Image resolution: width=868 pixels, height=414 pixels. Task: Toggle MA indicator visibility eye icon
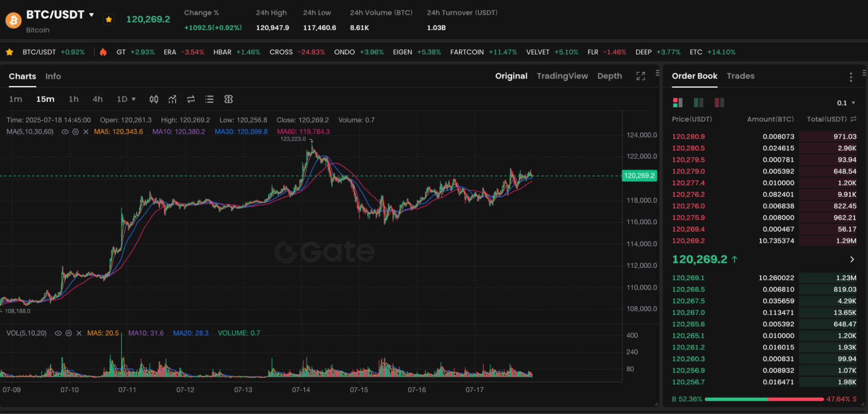(65, 132)
